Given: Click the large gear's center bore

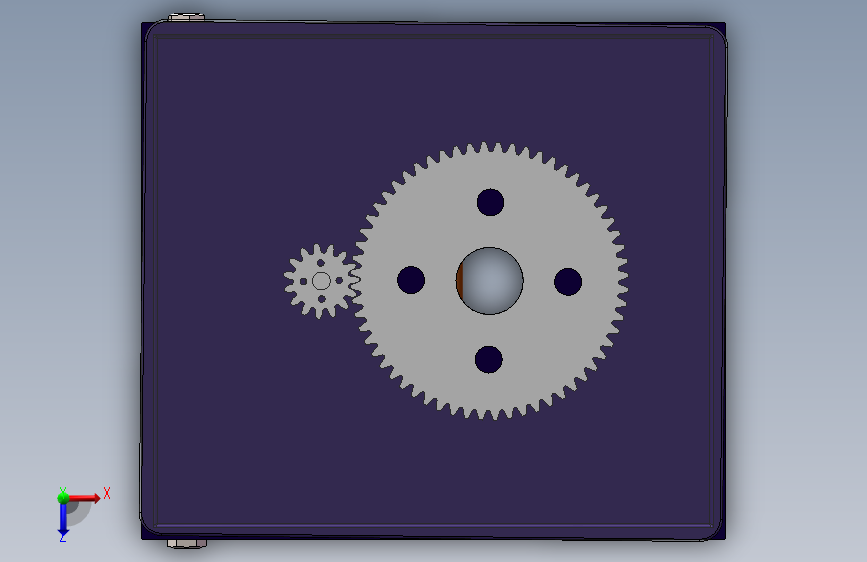Looking at the screenshot, I should 490,281.
